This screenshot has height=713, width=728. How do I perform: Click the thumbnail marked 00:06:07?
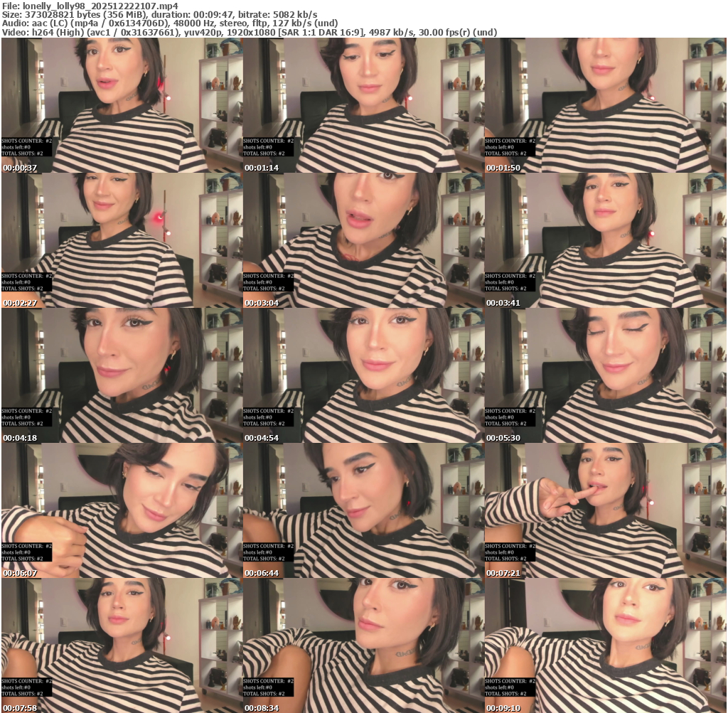coord(122,510)
